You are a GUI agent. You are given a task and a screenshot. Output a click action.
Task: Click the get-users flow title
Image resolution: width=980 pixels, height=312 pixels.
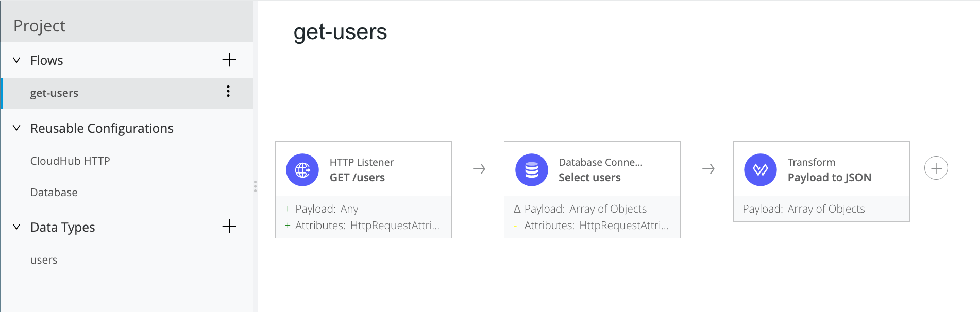340,32
